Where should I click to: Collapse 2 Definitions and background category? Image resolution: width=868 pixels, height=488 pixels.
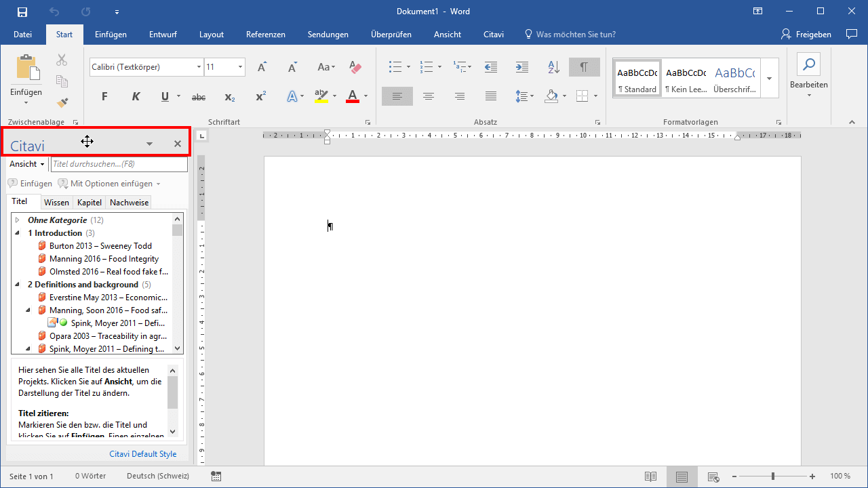pos(18,285)
